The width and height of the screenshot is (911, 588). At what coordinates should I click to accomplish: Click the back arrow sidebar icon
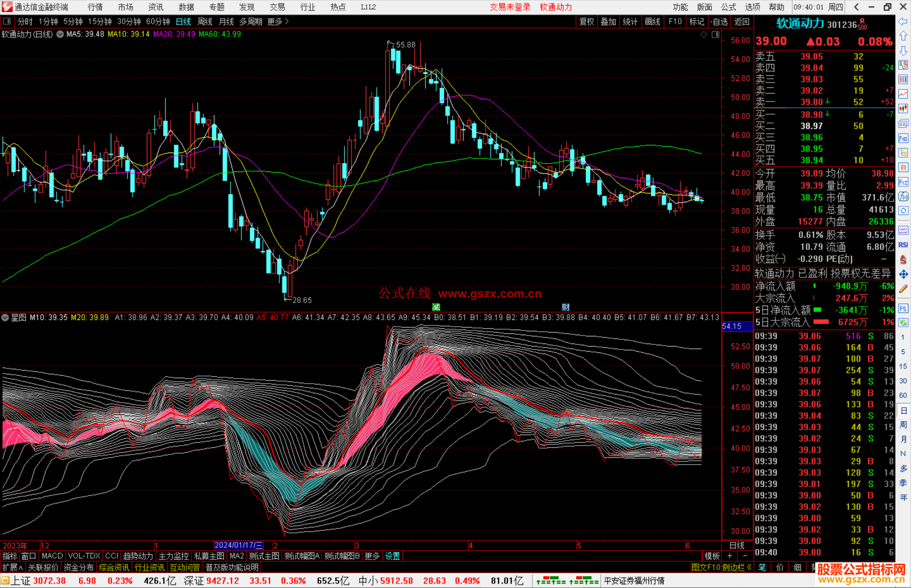(903, 21)
